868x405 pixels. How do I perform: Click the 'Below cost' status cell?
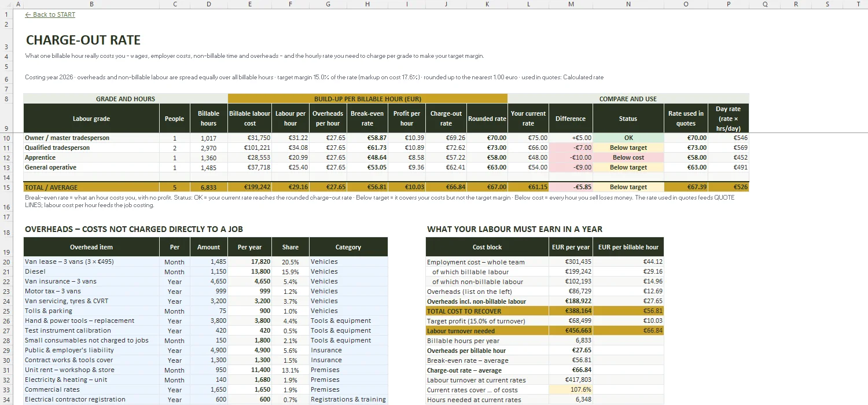(628, 157)
